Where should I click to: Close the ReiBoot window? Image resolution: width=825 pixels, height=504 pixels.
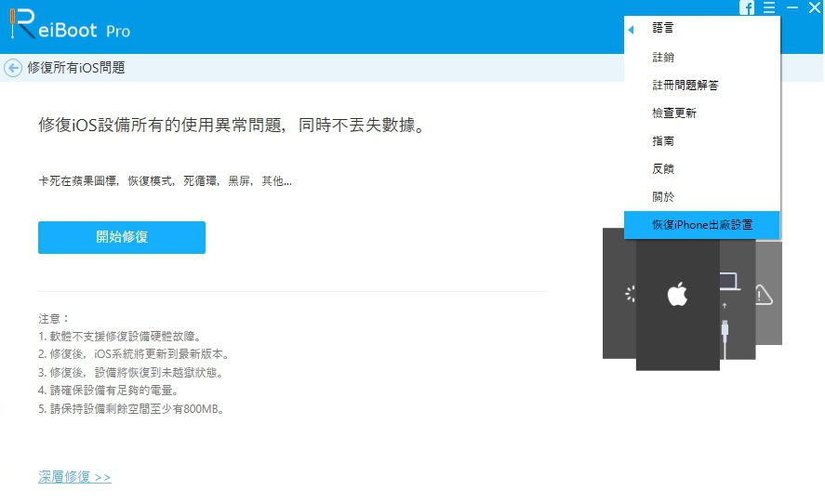click(815, 7)
